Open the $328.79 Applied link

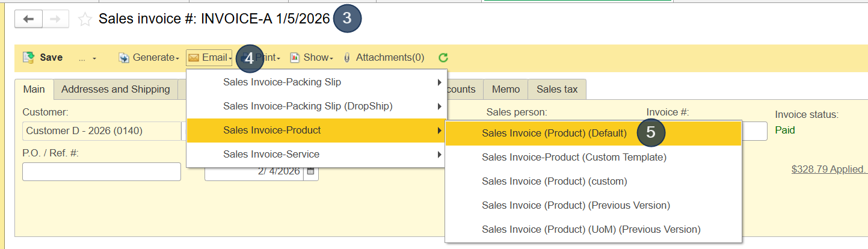[x=828, y=169]
